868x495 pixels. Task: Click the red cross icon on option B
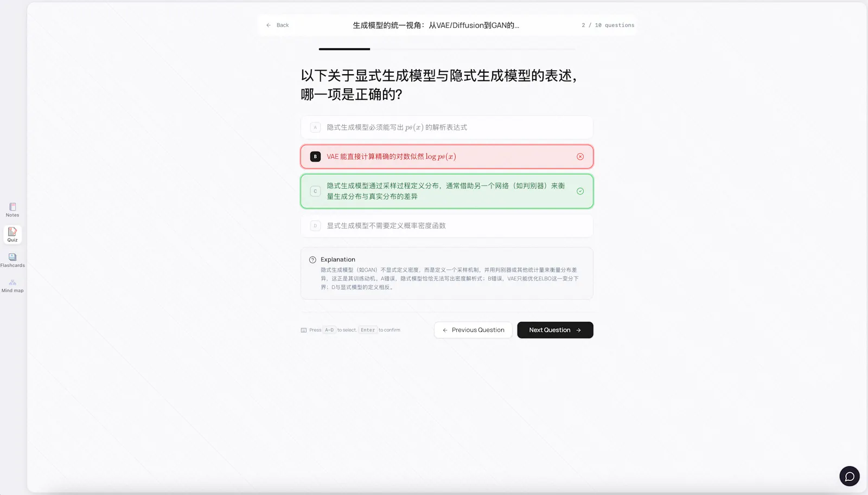[580, 157]
